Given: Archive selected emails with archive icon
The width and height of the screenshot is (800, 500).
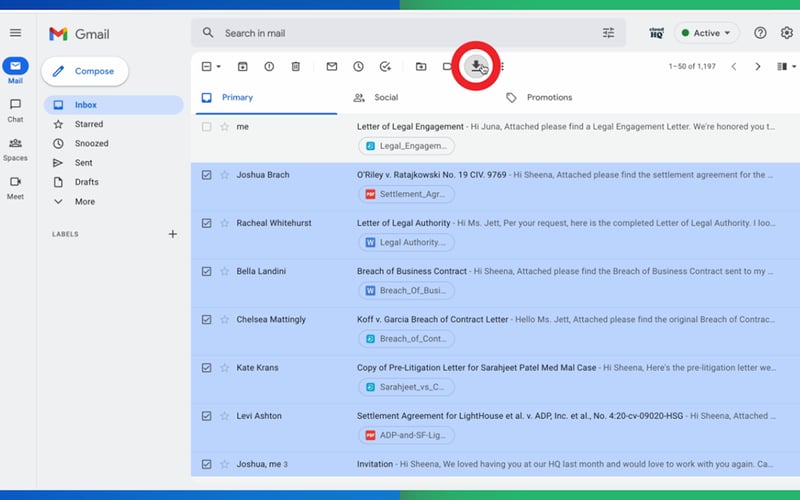Looking at the screenshot, I should pos(243,67).
